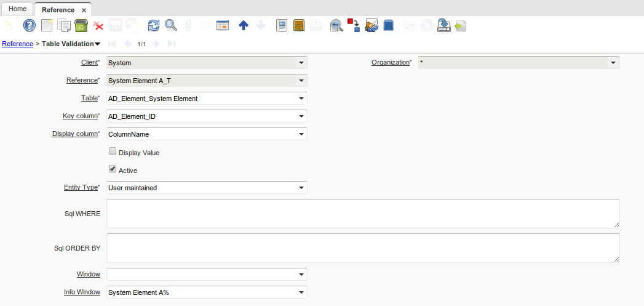Viewport: 644px width, 306px height.
Task: Enable the Display Value checkbox
Action: tap(112, 151)
